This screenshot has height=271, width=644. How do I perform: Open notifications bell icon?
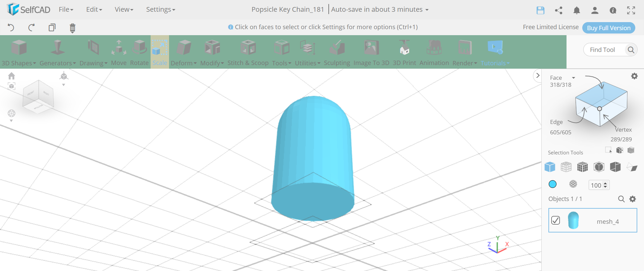pos(577,10)
